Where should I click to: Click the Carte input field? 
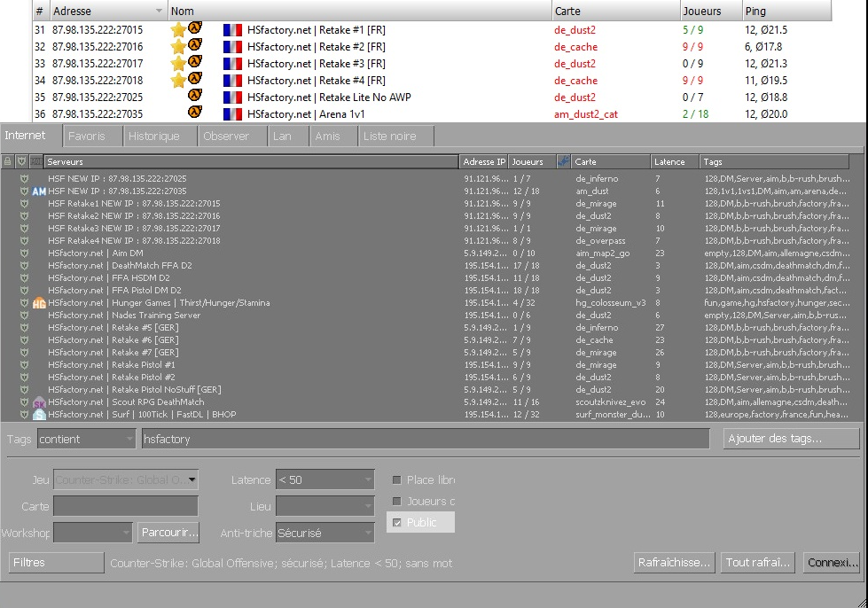click(x=126, y=506)
